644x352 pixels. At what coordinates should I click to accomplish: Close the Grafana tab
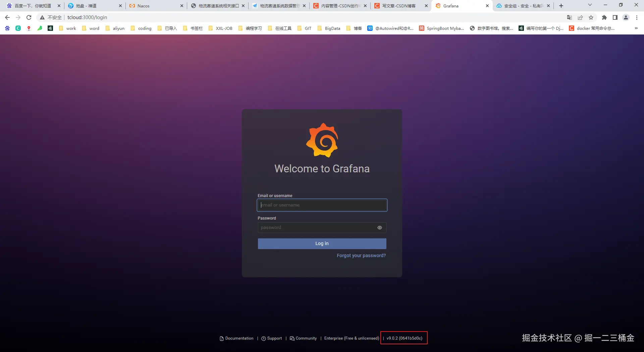click(x=487, y=6)
